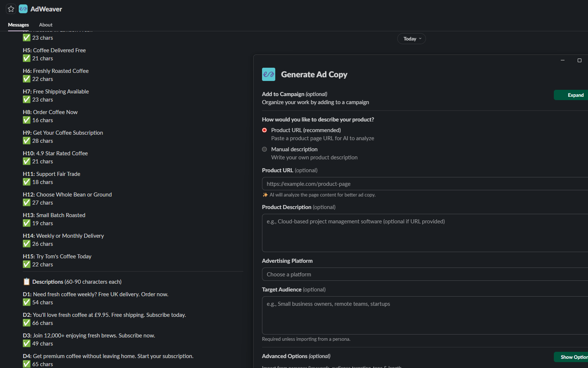Open the Advertising Platform chooser
Image resolution: width=588 pixels, height=368 pixels.
(423, 274)
